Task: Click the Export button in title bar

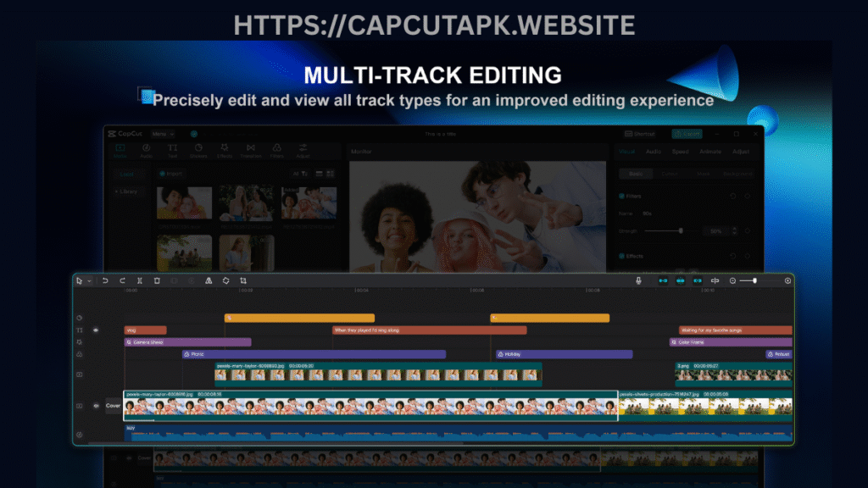Action: pyautogui.click(x=687, y=134)
